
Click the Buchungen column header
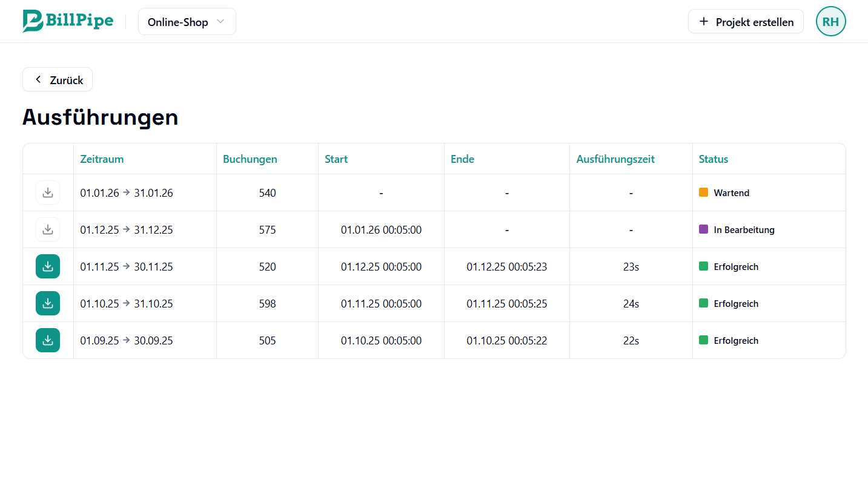point(250,159)
